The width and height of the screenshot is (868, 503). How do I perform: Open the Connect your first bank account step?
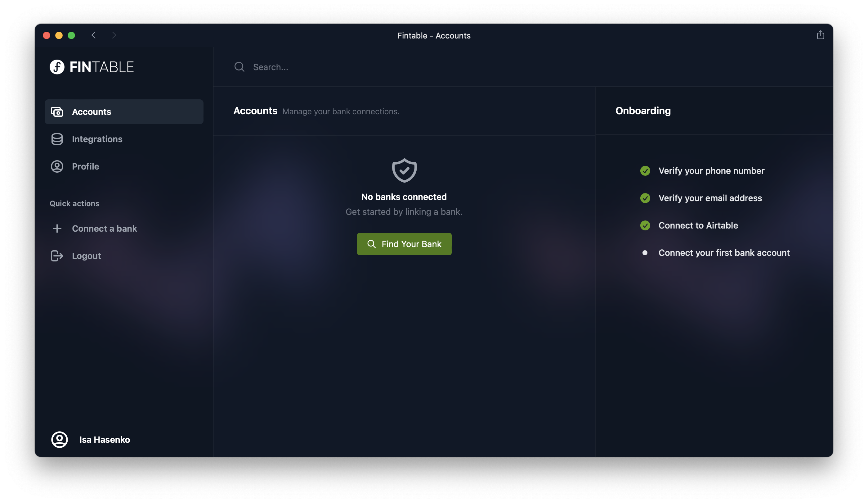pos(724,253)
